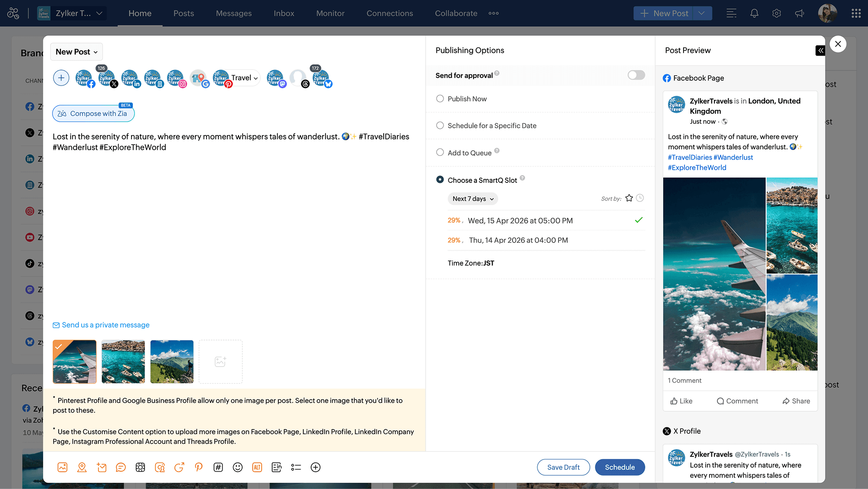Open the Connections tab
This screenshot has height=489, width=868.
390,13
